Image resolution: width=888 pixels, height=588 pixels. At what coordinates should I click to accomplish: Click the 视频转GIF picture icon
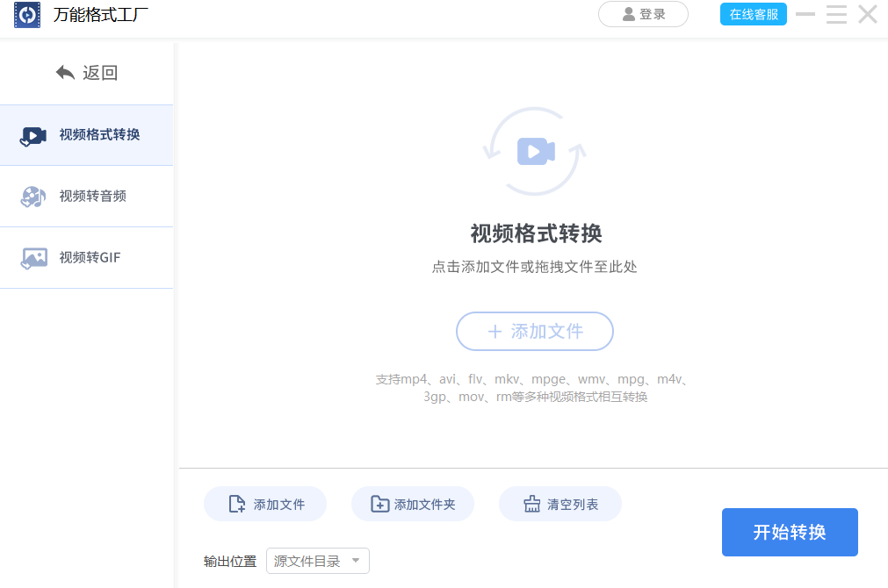[x=32, y=257]
